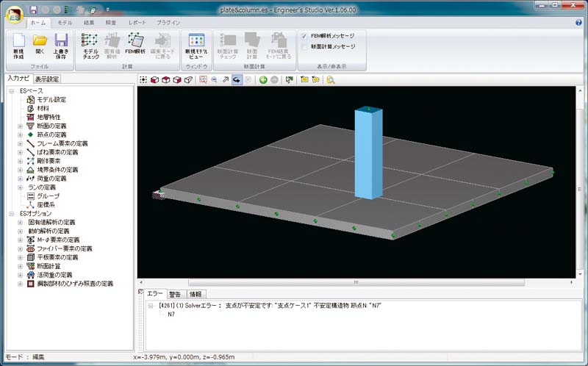The height and width of the screenshot is (366, 588).
Task: Expand 節点の定義 in the tree
Action: pyautogui.click(x=21, y=134)
